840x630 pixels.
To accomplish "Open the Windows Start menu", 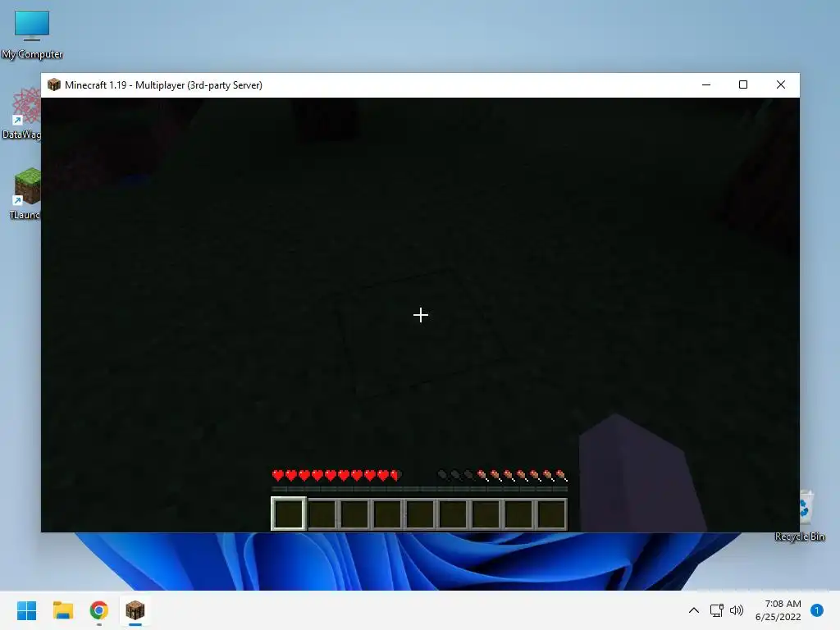I will point(26,610).
